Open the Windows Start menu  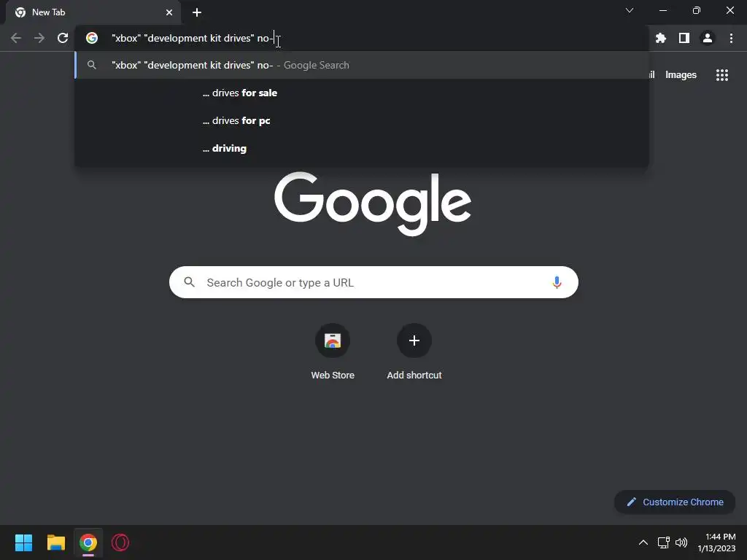click(23, 542)
